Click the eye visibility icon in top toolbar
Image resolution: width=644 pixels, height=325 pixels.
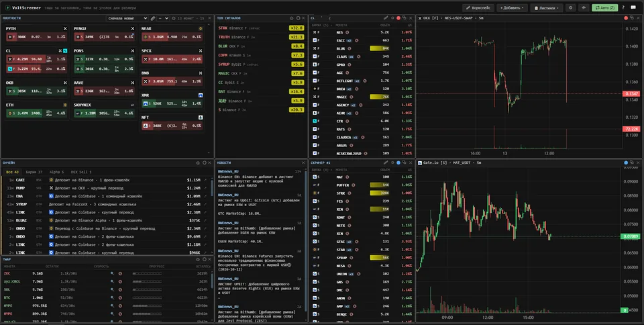point(584,8)
